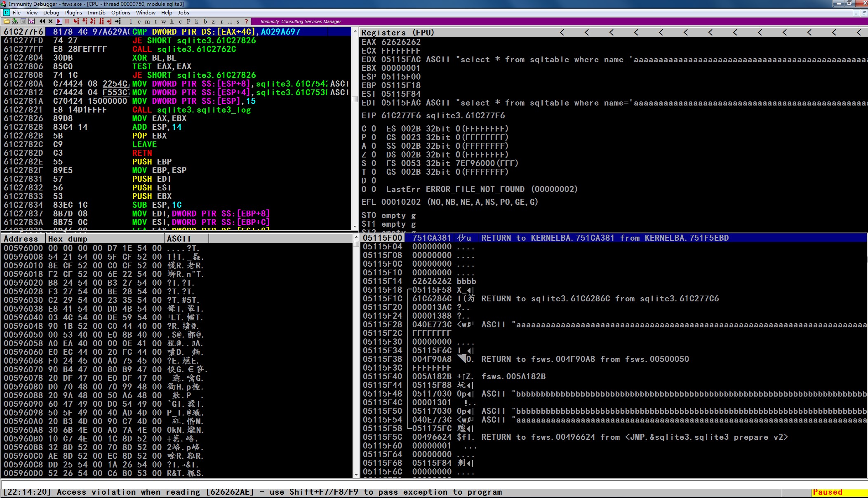Click the command input field at bottom
Screen dimensions: 868x498
click(434, 484)
